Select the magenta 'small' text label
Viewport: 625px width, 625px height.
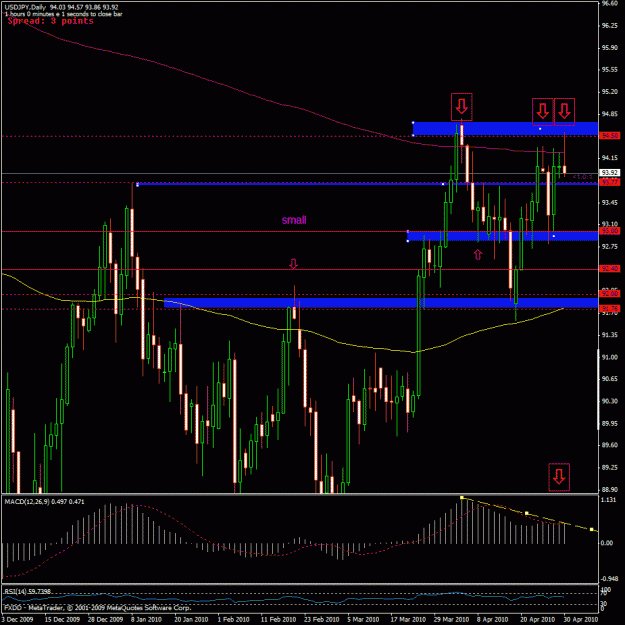294,220
